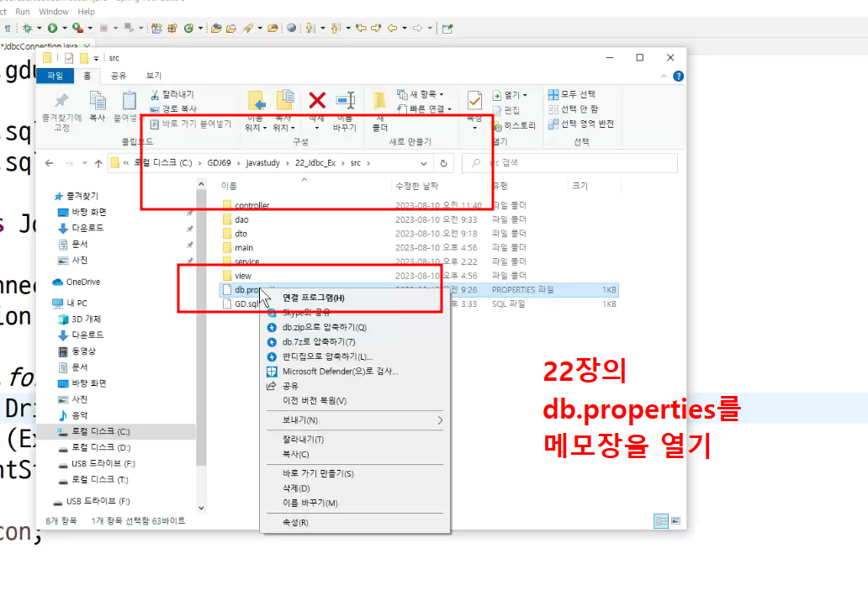Expand the address bar history dropdown

423,163
